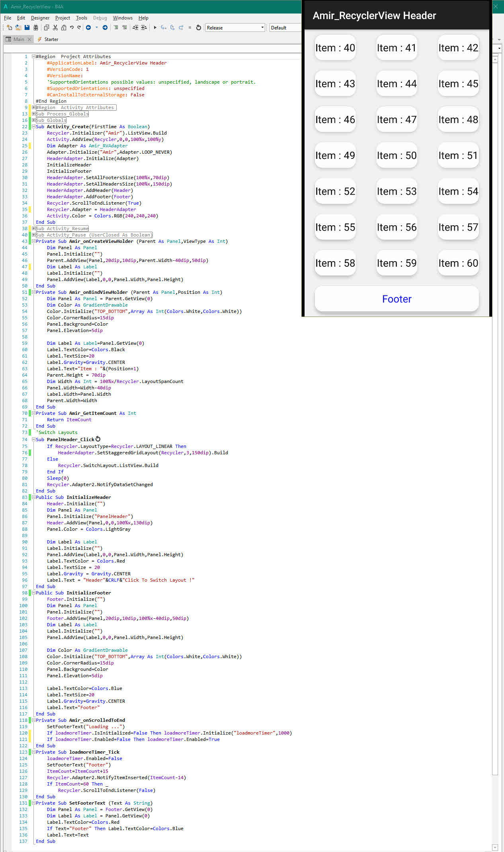504x852 pixels.
Task: Collapse the Project Attributes region
Action: click(34, 57)
